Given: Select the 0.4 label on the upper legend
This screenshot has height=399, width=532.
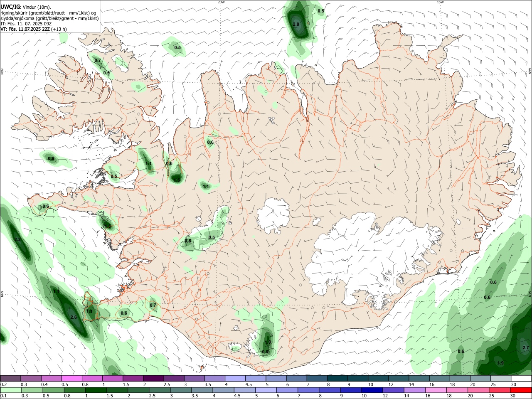Looking at the screenshot, I should coord(44,384).
